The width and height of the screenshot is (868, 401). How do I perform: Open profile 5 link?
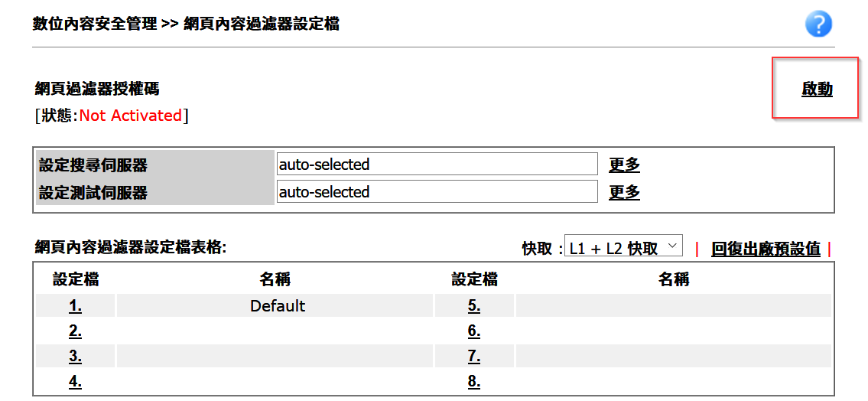pos(474,306)
